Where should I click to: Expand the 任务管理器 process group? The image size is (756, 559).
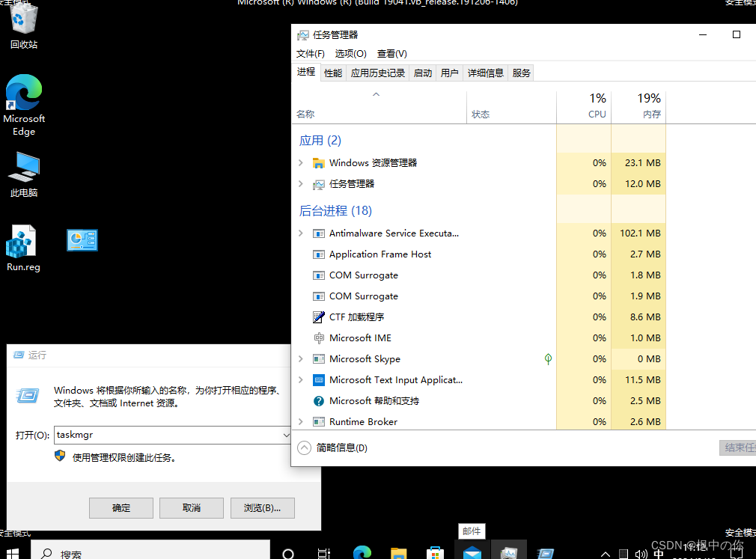(x=301, y=184)
